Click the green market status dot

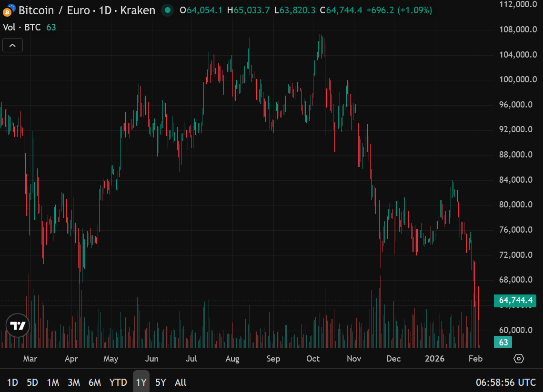168,10
